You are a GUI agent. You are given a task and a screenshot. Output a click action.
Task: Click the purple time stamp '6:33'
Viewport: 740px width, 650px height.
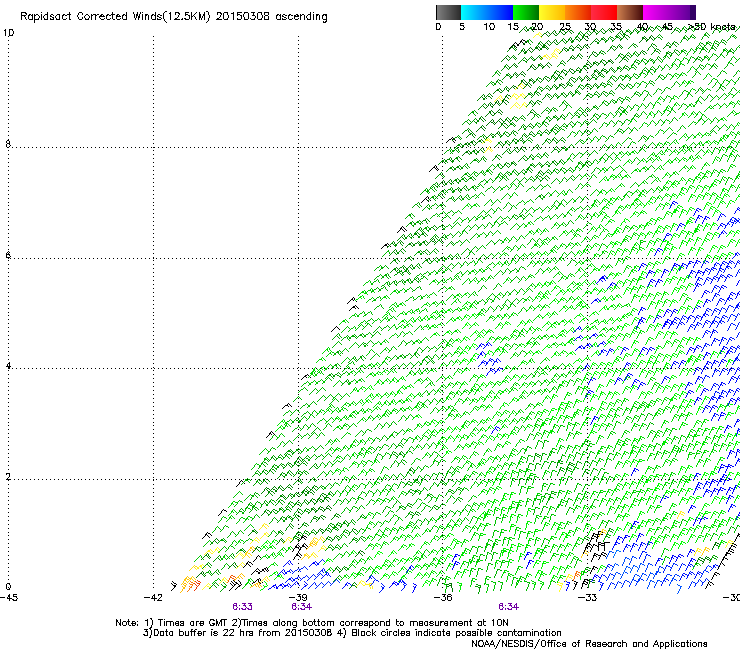(x=242, y=607)
